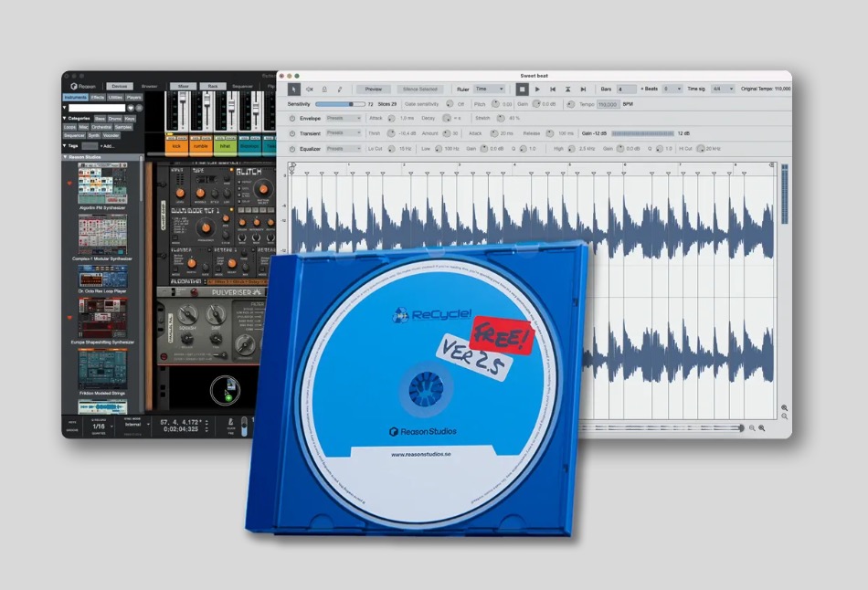Open the Envelope Presets dropdown
The width and height of the screenshot is (868, 590).
point(344,119)
